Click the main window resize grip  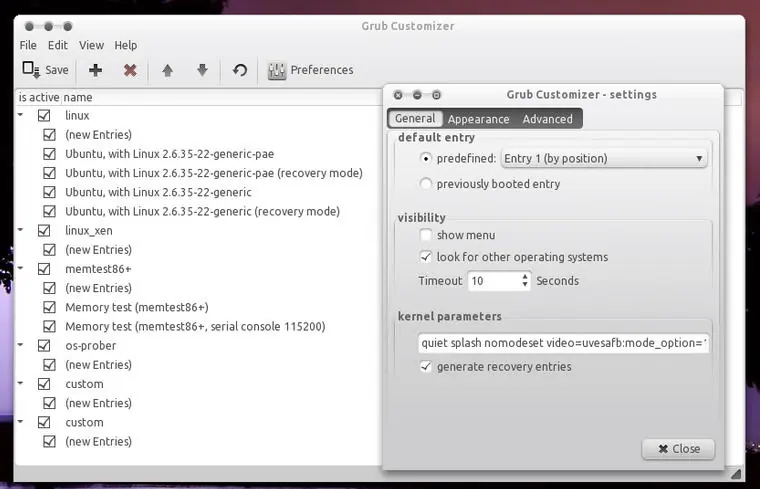coord(736,473)
